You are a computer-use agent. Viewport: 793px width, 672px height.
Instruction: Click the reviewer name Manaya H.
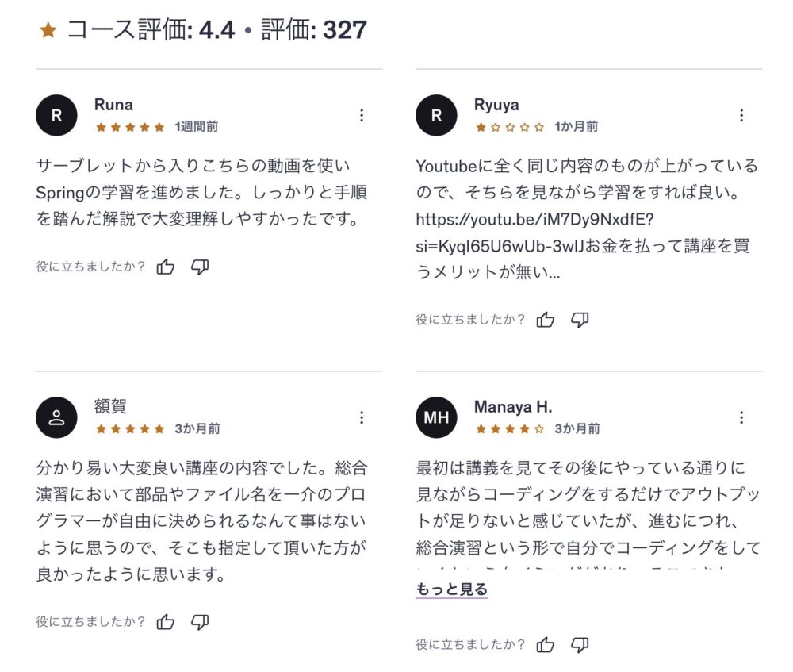(x=512, y=407)
